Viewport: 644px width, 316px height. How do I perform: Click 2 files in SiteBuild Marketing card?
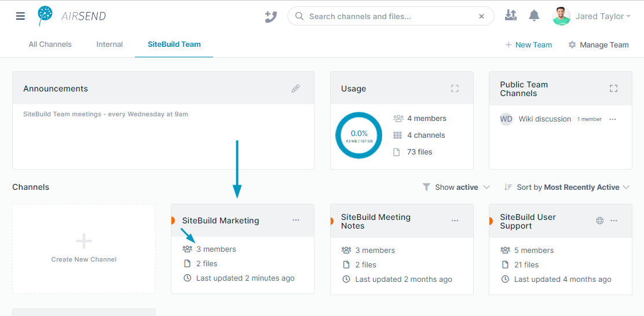207,263
